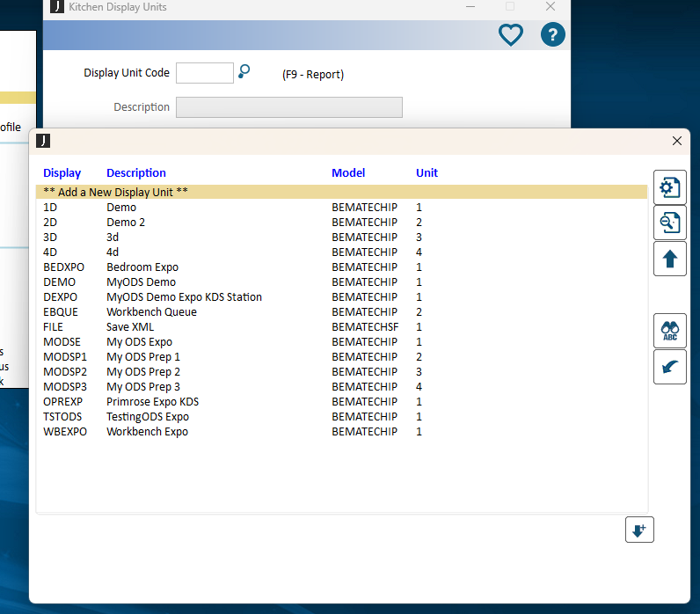Select the OPREXP Primrose Expo KDS row

click(341, 402)
